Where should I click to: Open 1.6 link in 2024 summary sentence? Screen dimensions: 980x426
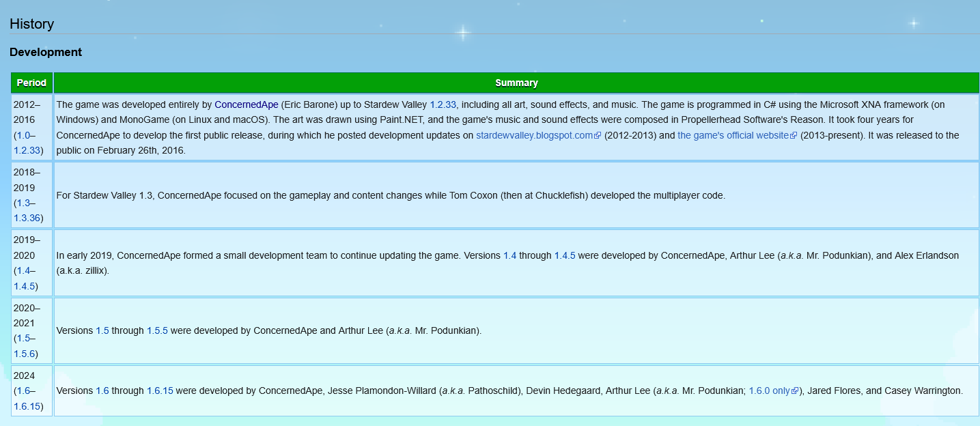(102, 391)
